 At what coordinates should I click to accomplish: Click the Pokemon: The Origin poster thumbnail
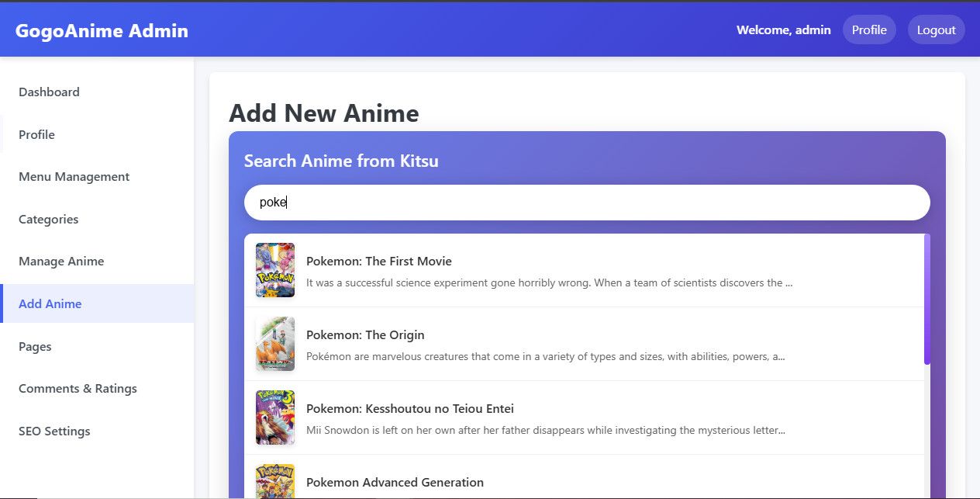275,344
